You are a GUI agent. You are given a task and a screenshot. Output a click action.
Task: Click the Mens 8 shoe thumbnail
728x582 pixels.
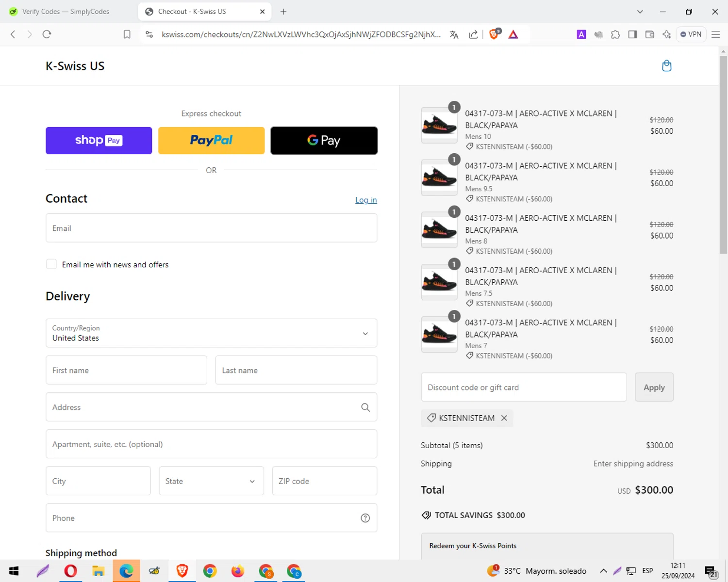tap(439, 230)
